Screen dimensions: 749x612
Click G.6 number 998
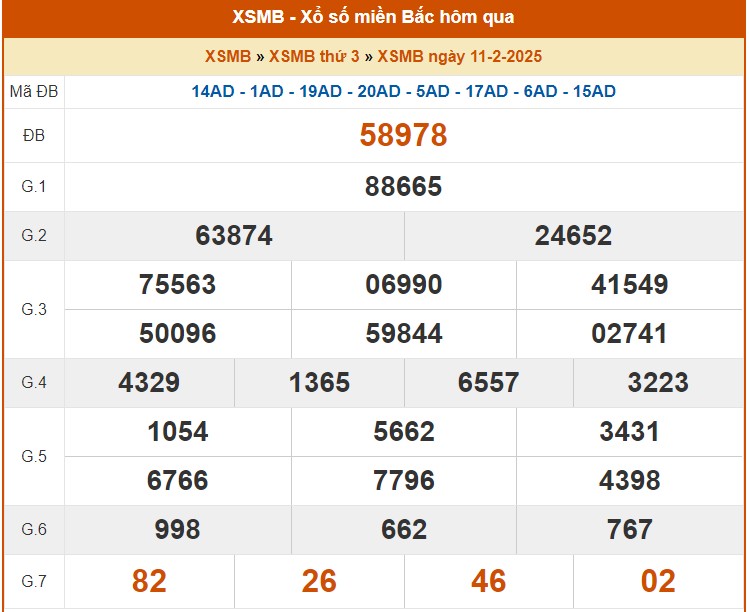[x=177, y=530]
